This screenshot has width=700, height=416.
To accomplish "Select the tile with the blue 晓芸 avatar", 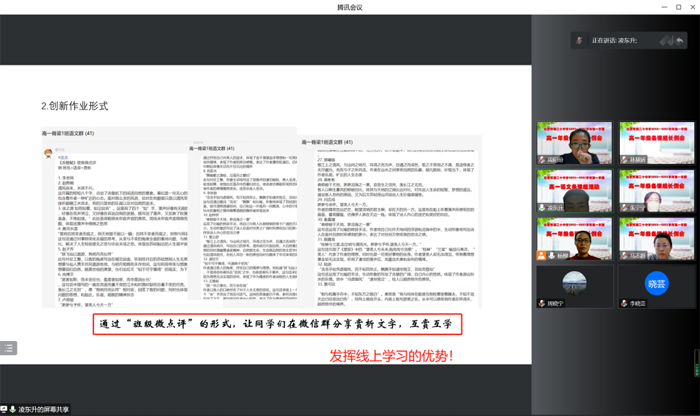I will 657,287.
